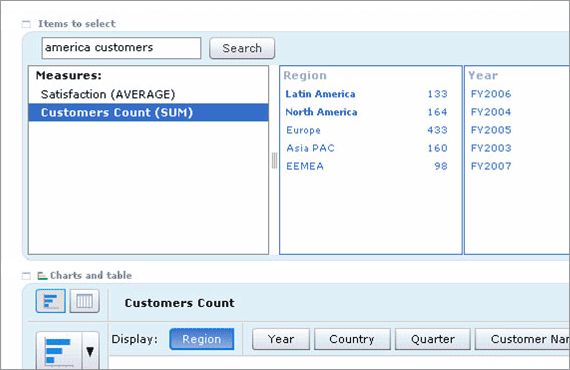Click Asia PAC count 160
This screenshot has width=570, height=370.
437,148
